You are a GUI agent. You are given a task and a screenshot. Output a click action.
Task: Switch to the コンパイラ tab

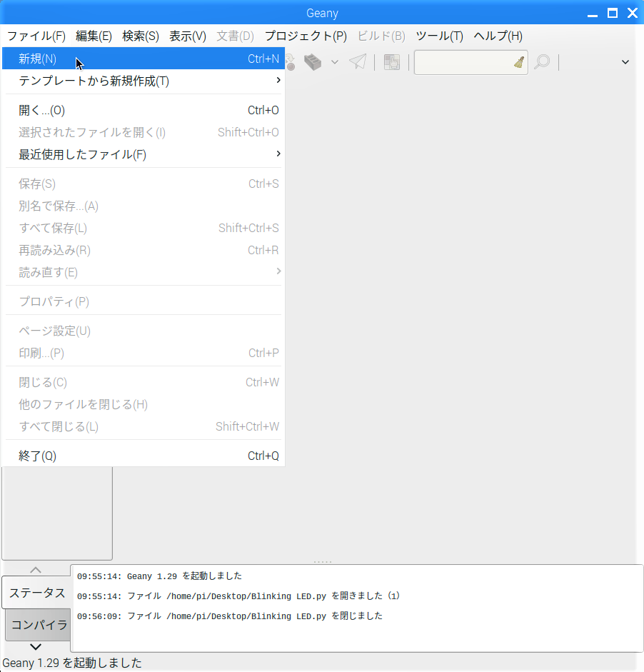coord(39,625)
